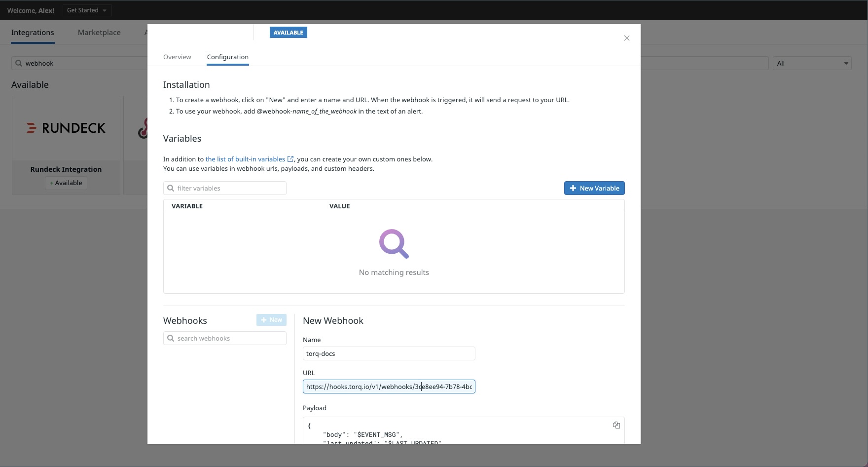Image resolution: width=868 pixels, height=467 pixels.
Task: Click the external link icon beside built-in variables
Action: click(290, 159)
